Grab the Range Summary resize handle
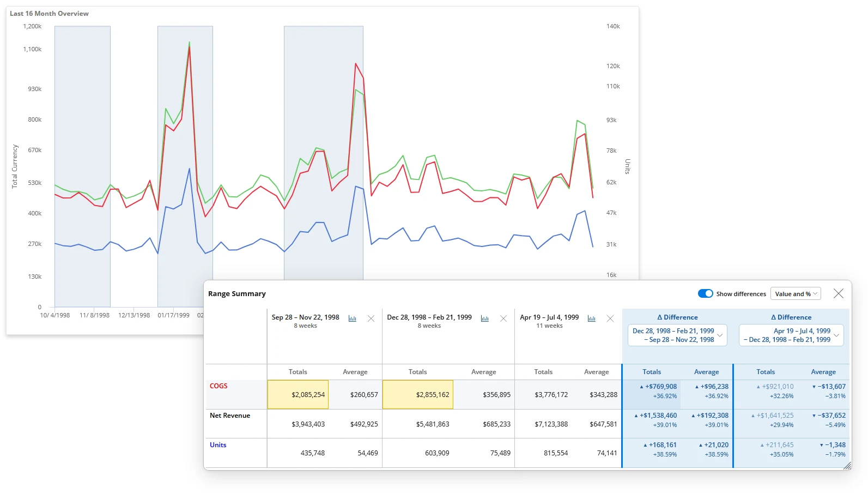This screenshot has height=493, width=868. pos(847,466)
